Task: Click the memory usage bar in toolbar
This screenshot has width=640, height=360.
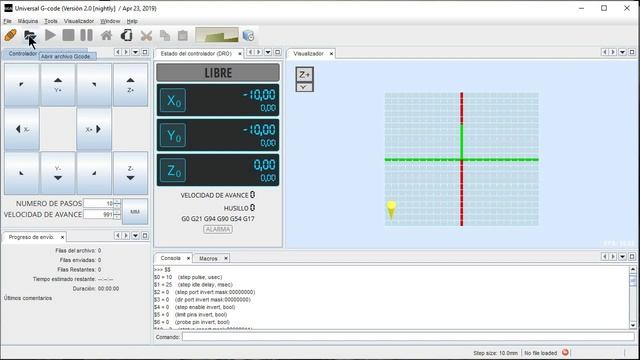Action: point(217,35)
